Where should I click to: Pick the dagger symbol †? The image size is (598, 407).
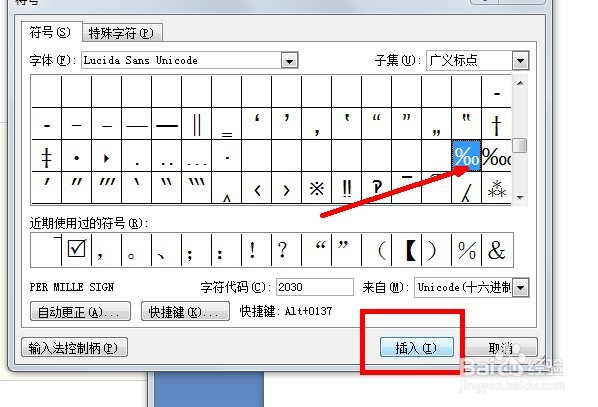pos(496,124)
